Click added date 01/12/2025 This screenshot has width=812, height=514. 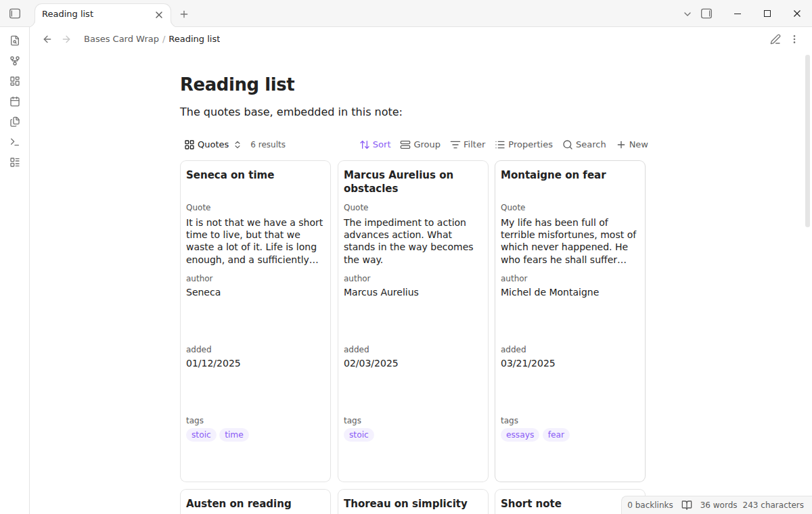[213, 363]
